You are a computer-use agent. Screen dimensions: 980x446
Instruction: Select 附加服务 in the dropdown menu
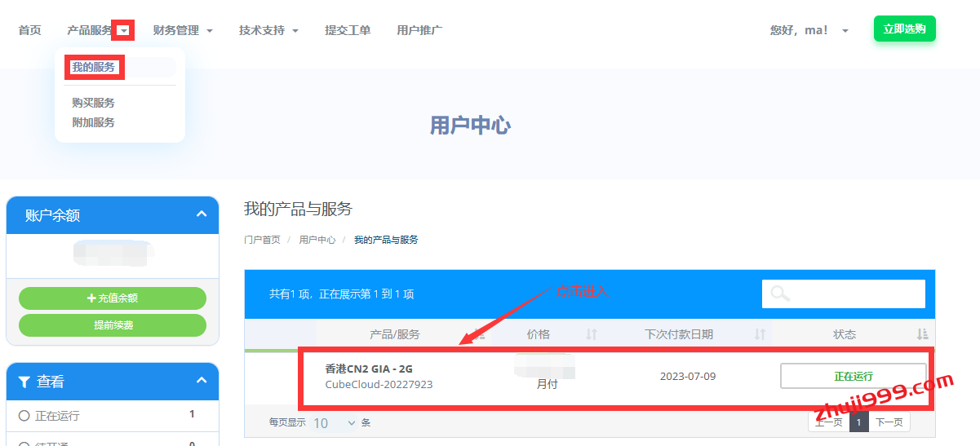click(93, 122)
